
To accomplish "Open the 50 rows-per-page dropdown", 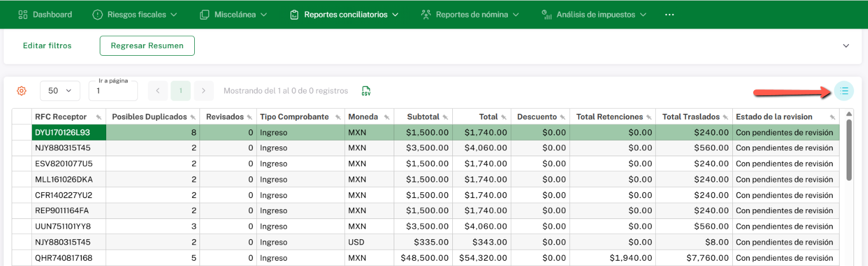I will coord(60,91).
